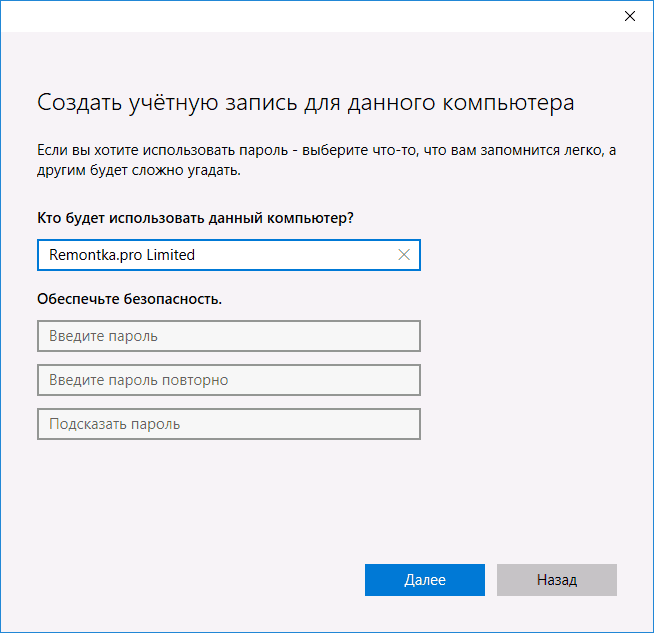Click the 'Далее' button
This screenshot has width=654, height=633.
pyautogui.click(x=425, y=580)
